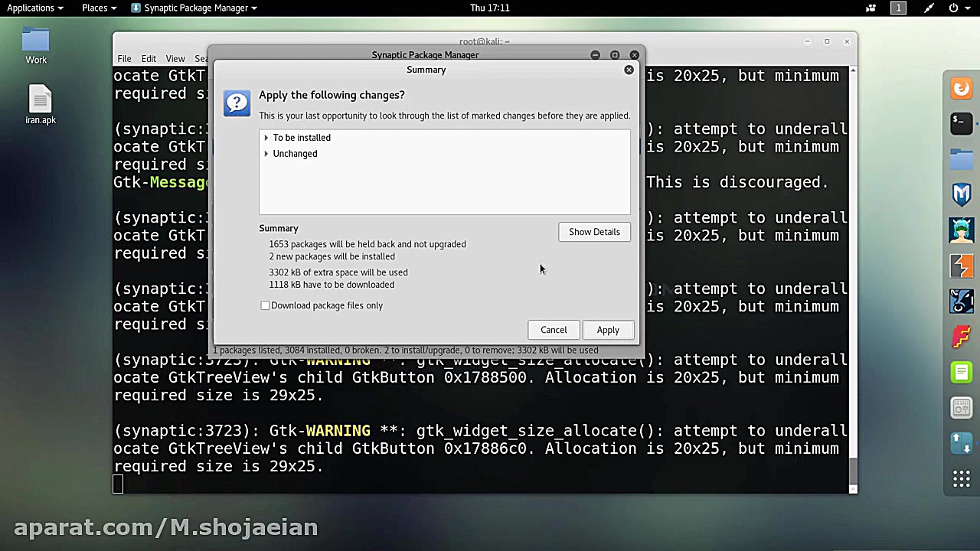Close the root@kali terminal window

(847, 41)
